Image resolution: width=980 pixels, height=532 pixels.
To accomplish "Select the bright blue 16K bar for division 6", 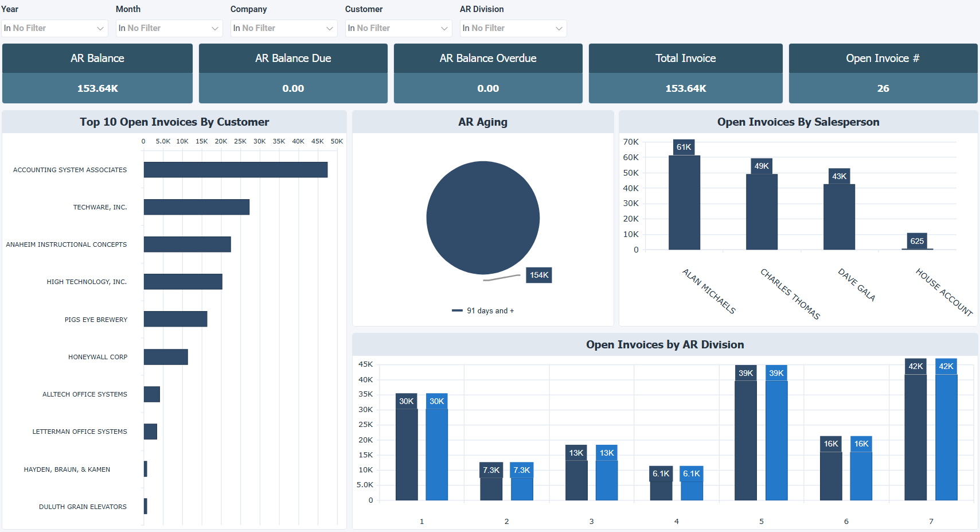I will tap(861, 476).
